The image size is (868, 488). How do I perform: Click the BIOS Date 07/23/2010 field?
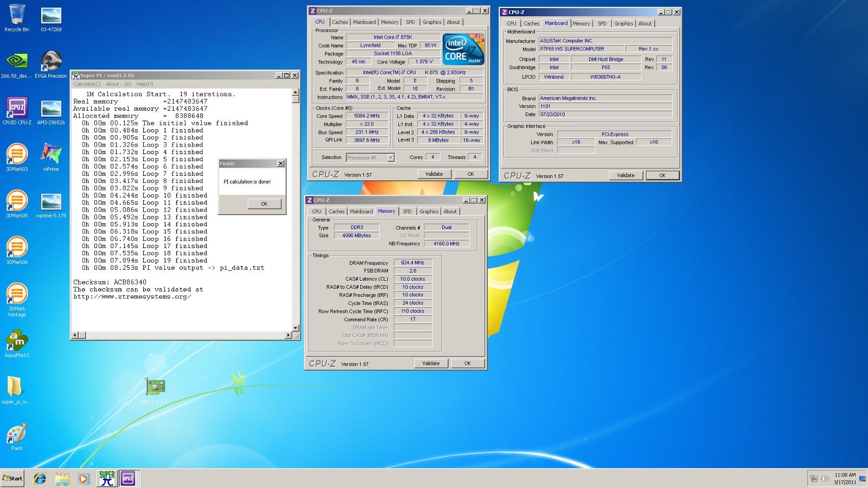[x=605, y=115]
